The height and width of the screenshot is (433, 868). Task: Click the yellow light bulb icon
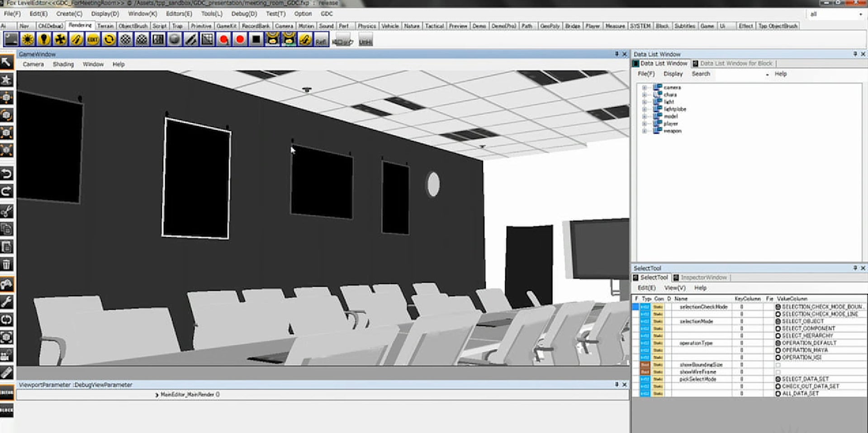tap(44, 40)
